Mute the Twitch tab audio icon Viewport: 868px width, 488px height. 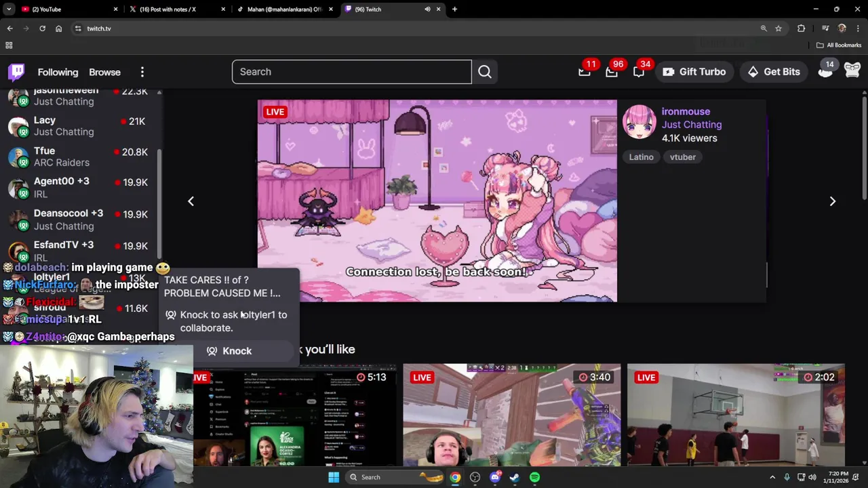point(427,9)
